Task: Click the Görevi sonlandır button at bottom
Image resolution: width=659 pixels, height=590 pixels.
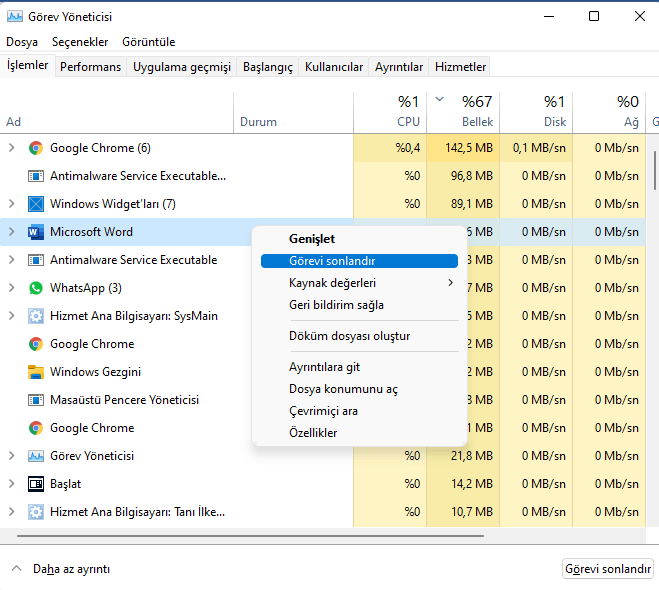Action: (607, 569)
